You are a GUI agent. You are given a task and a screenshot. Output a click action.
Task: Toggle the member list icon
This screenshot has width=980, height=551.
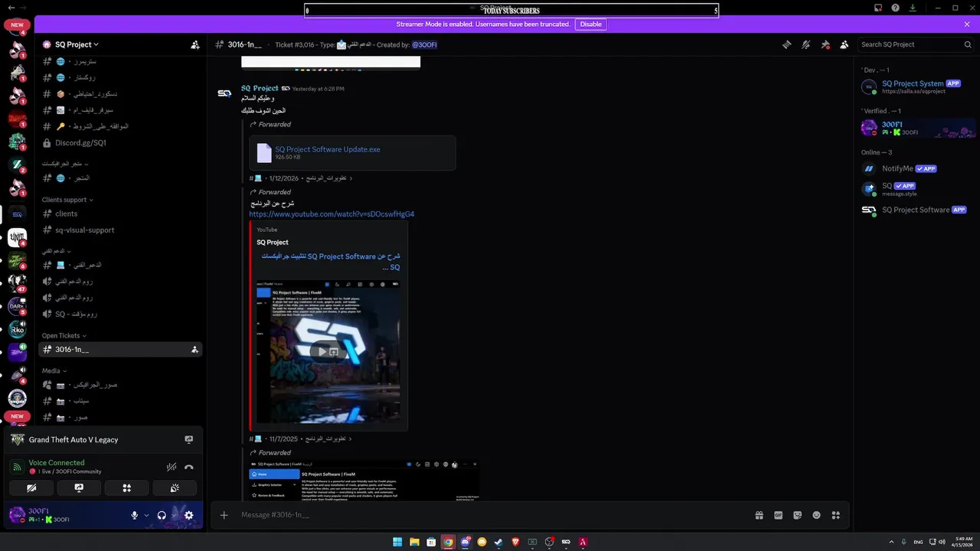click(844, 44)
